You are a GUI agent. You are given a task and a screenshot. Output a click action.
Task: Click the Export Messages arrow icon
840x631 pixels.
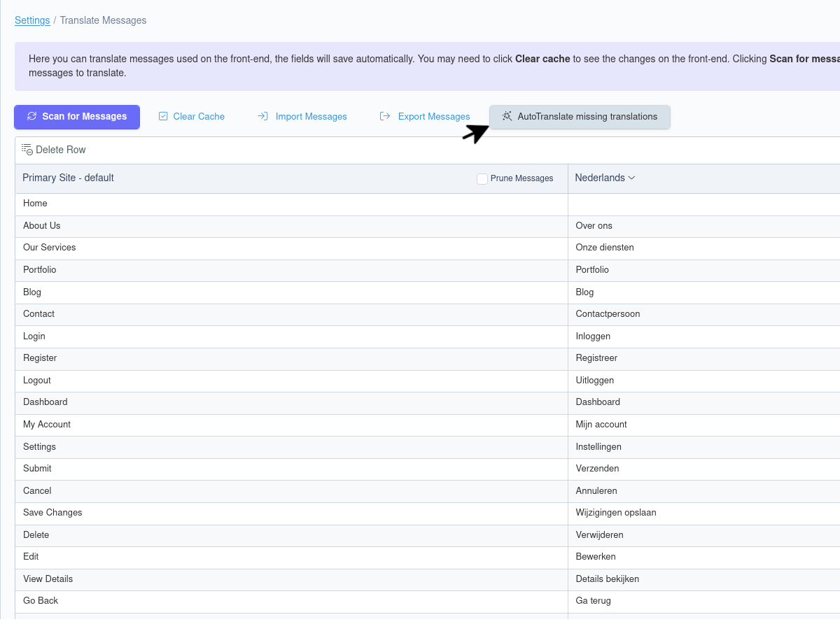385,117
